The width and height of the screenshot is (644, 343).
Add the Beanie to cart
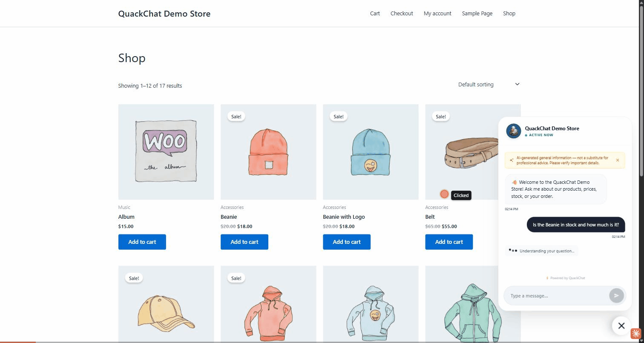point(244,242)
